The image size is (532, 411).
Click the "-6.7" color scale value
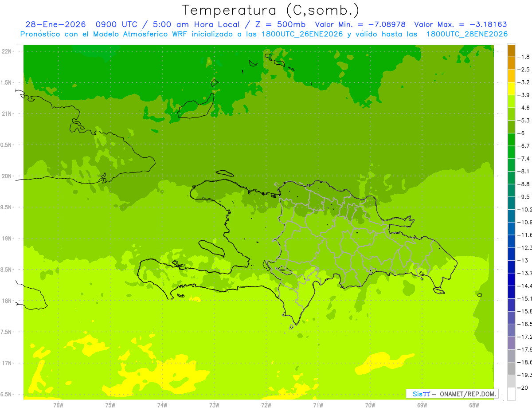click(x=524, y=146)
